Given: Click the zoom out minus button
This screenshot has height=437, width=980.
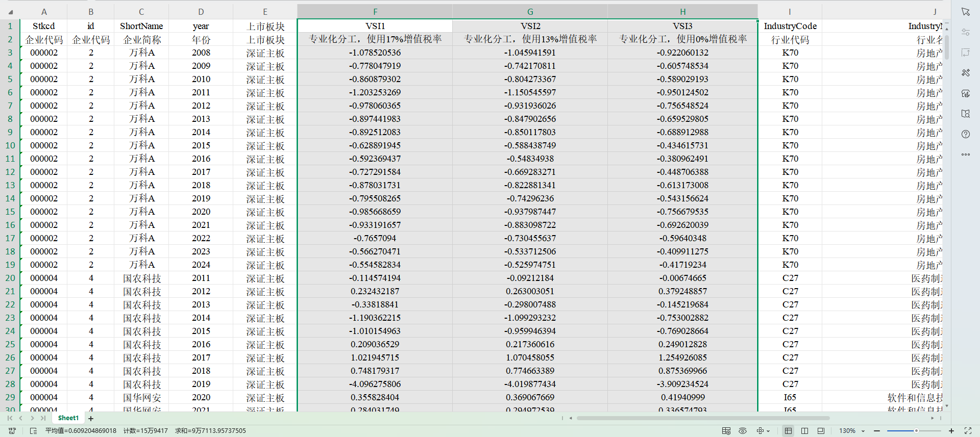Looking at the screenshot, I should 877,431.
